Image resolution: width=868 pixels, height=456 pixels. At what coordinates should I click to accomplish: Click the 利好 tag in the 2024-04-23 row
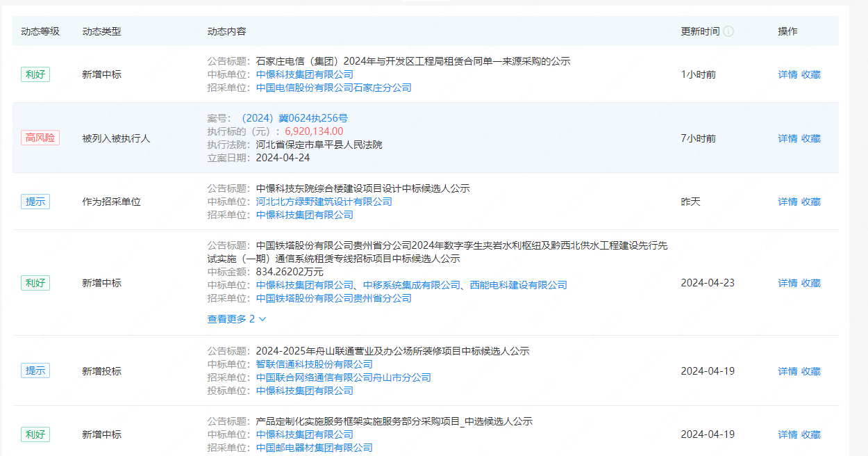[35, 283]
